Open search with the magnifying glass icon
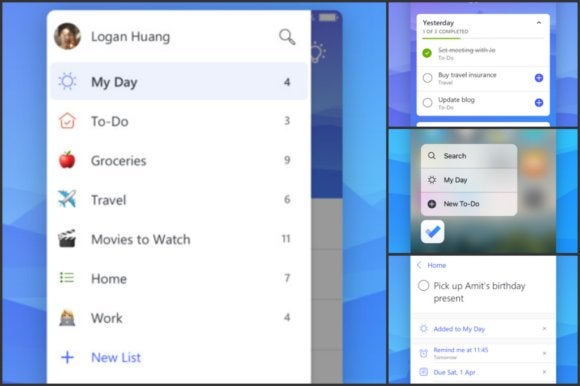The image size is (580, 386). coord(287,37)
